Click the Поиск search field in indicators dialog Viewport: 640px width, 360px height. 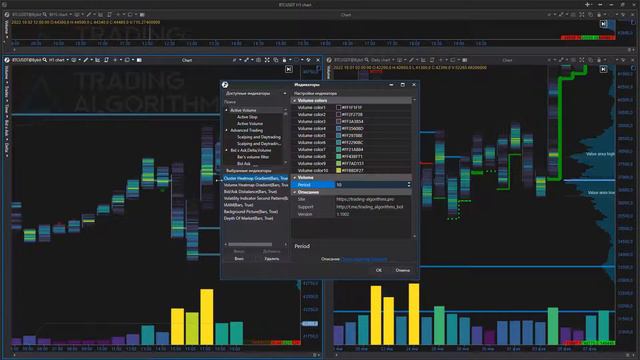254,102
